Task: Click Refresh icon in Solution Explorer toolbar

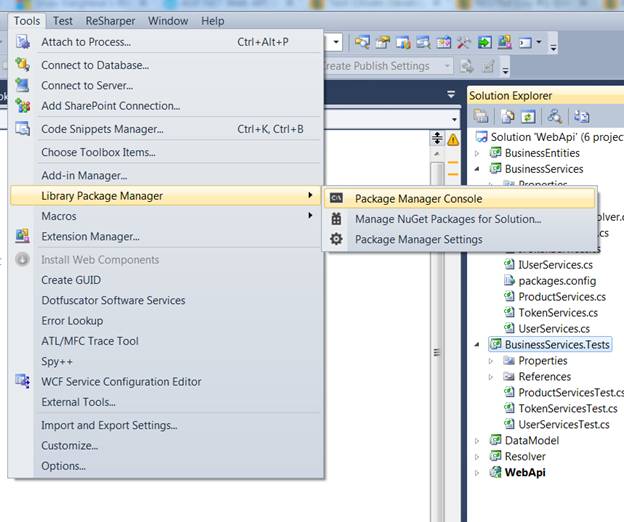Action: click(528, 117)
